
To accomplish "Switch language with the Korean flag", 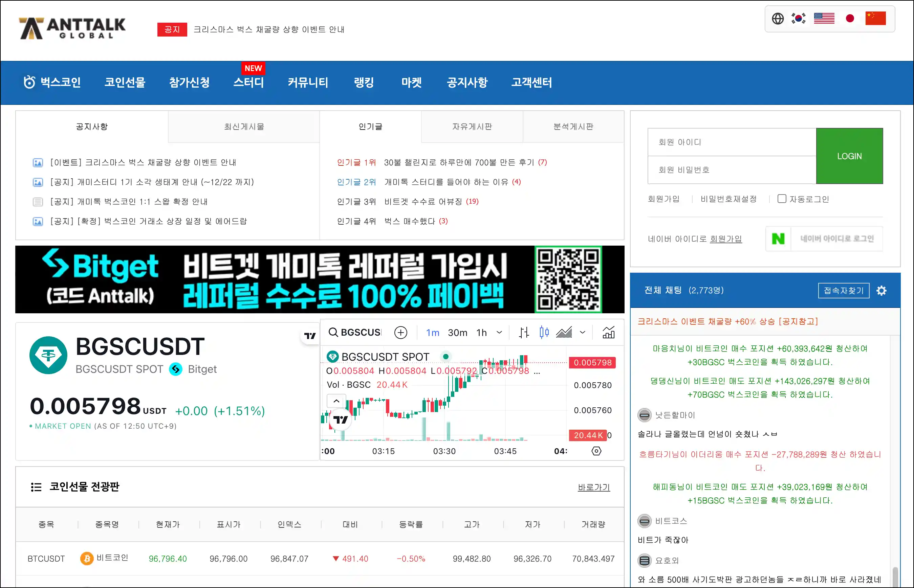I will 798,18.
